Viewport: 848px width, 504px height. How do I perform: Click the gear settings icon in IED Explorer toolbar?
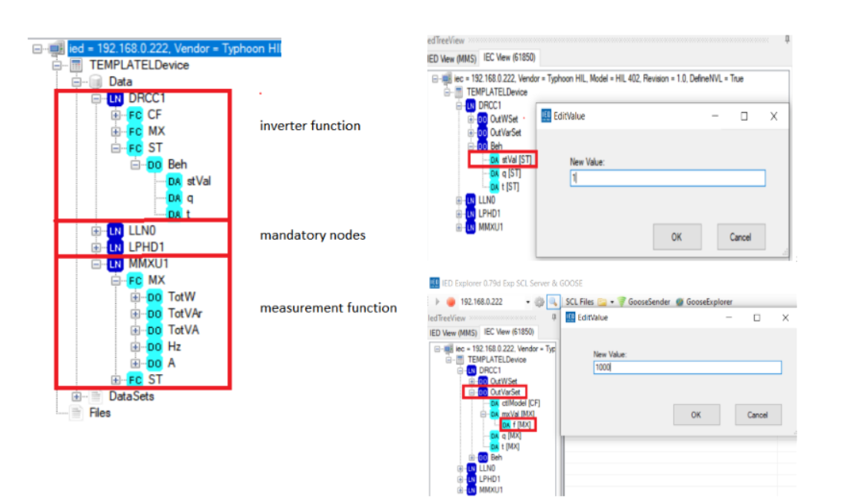[x=540, y=302]
